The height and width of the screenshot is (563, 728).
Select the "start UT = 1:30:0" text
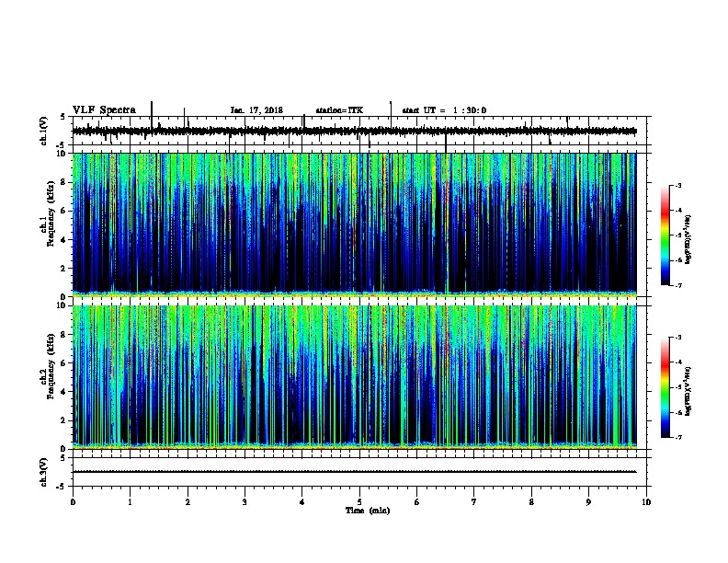point(444,110)
